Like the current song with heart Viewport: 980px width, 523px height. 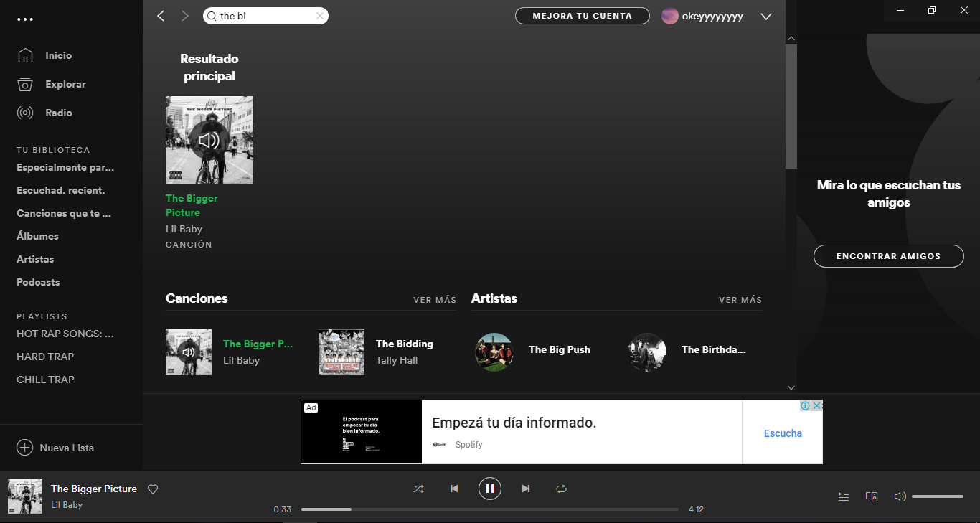(x=153, y=489)
